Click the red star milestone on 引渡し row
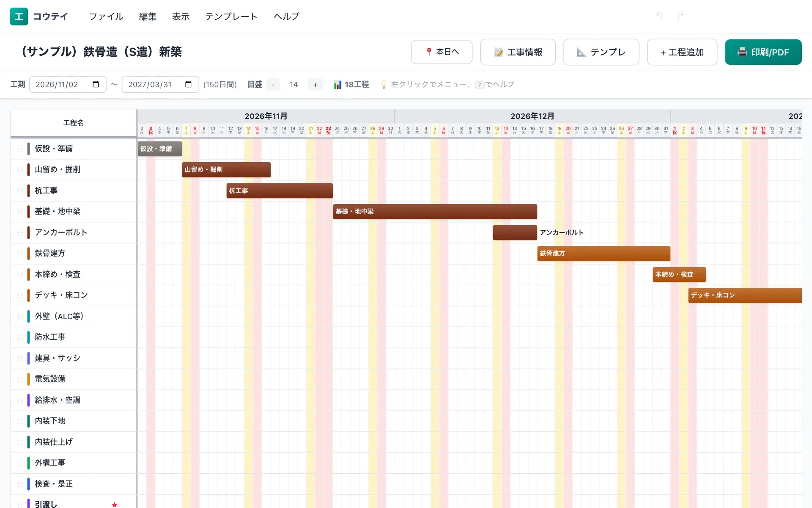812x508 pixels. pyautogui.click(x=115, y=504)
